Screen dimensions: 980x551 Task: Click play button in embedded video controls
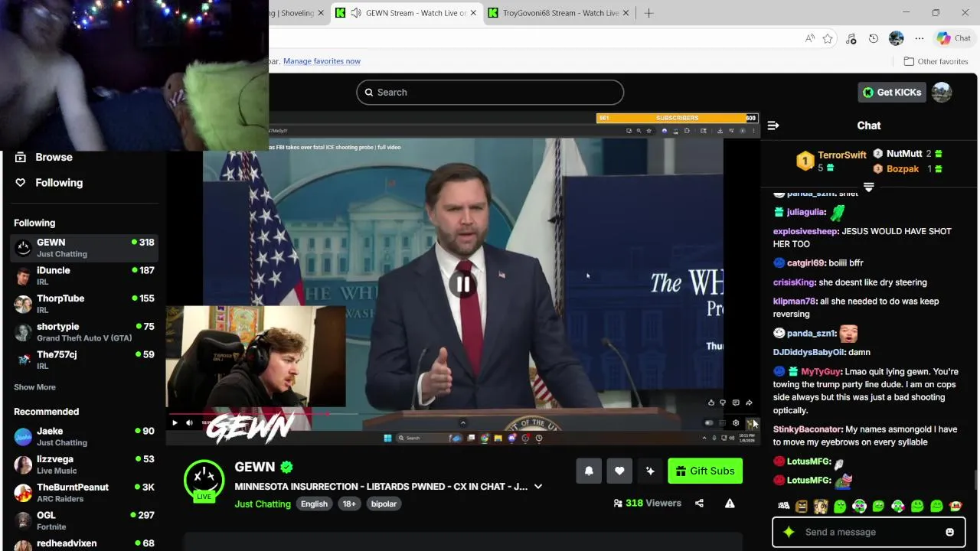pyautogui.click(x=175, y=422)
